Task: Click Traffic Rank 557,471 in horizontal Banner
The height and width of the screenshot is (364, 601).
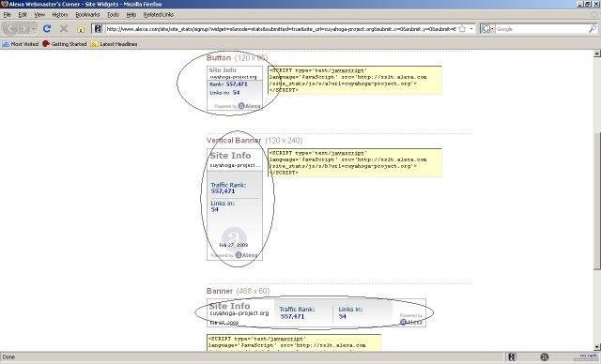Action: (x=297, y=312)
